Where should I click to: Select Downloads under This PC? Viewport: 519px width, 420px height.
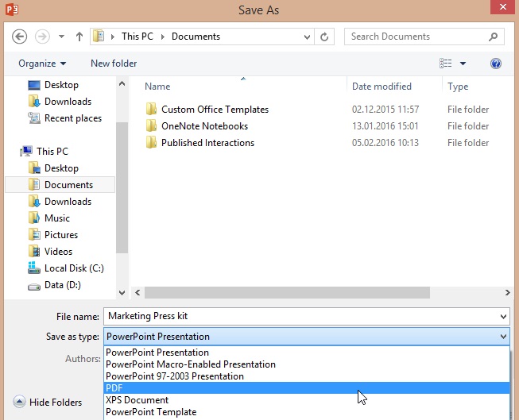point(60,202)
